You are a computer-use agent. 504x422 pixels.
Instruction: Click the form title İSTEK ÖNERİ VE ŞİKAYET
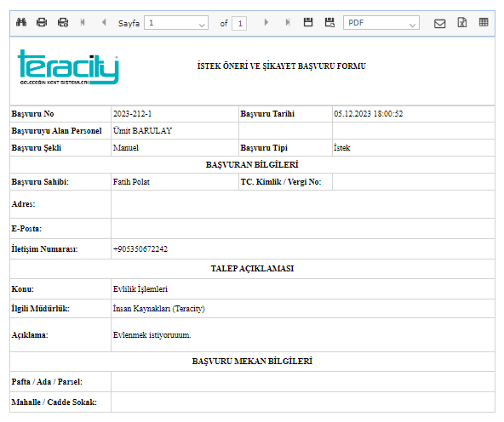(x=281, y=66)
